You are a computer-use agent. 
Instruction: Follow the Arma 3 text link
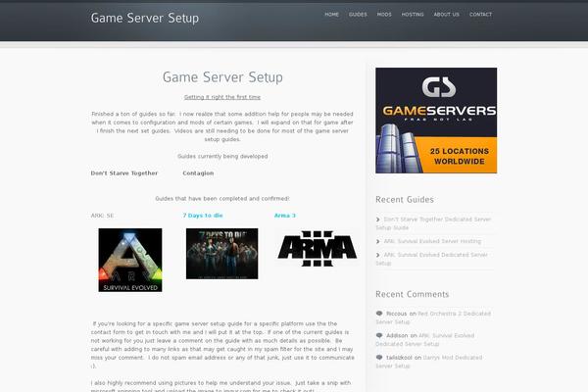point(285,216)
